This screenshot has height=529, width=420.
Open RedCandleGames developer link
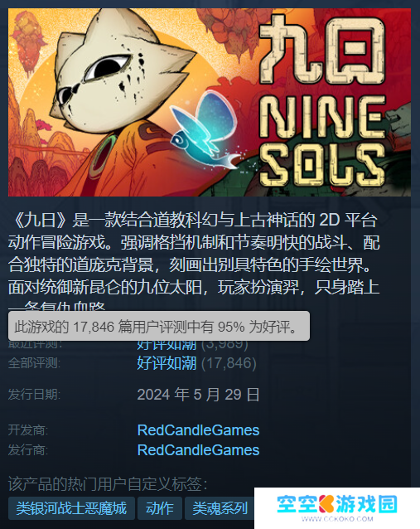[198, 430]
